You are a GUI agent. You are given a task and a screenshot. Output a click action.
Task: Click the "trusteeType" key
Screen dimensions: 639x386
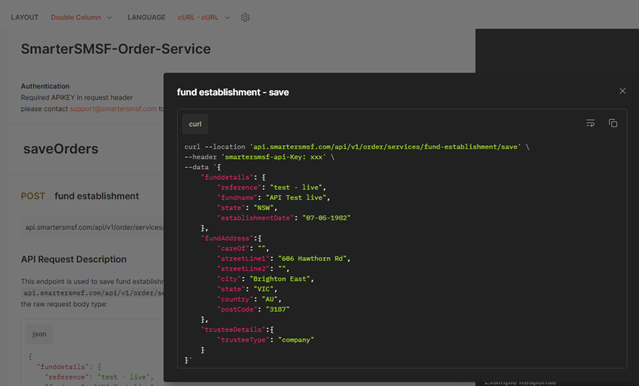pyautogui.click(x=243, y=340)
